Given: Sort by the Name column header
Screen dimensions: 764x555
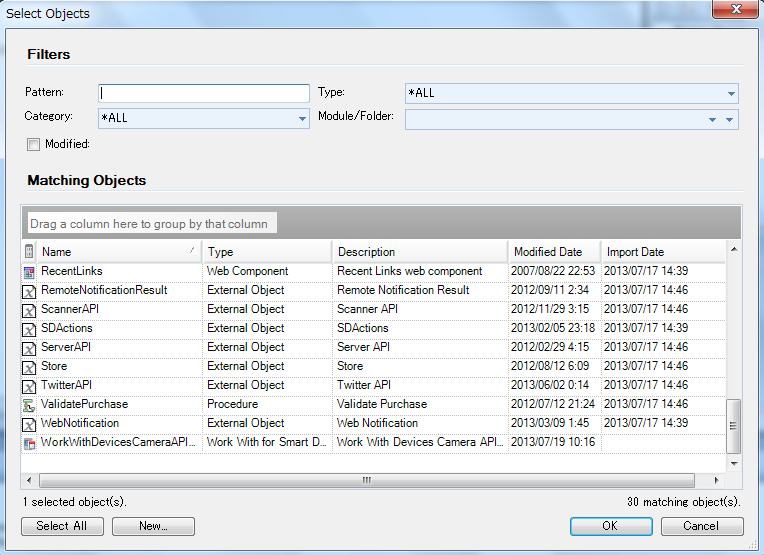Looking at the screenshot, I should point(120,251).
